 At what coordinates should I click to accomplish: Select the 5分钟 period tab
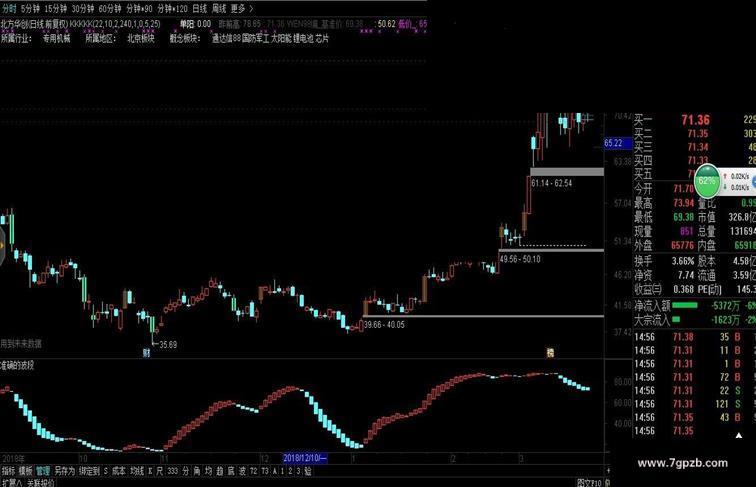pyautogui.click(x=30, y=9)
